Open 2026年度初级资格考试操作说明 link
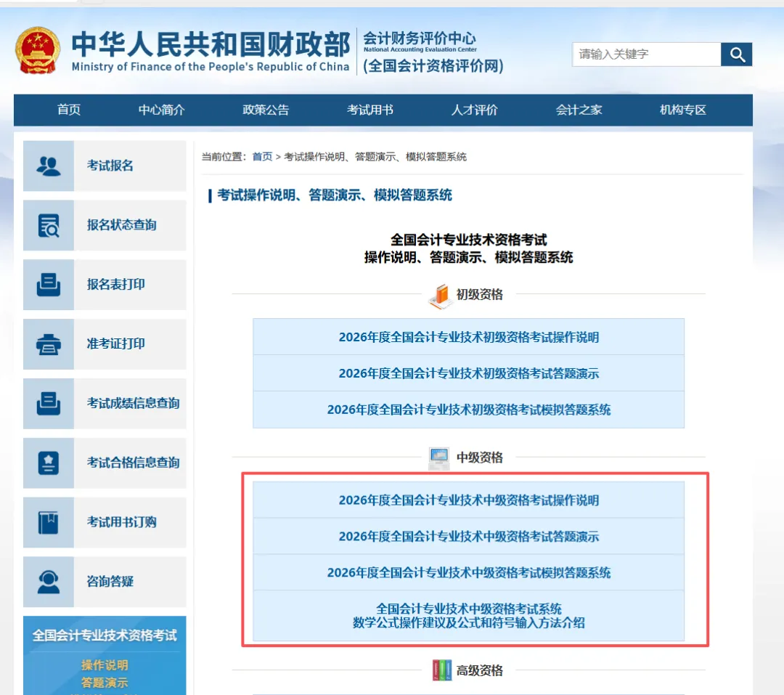 coord(468,337)
